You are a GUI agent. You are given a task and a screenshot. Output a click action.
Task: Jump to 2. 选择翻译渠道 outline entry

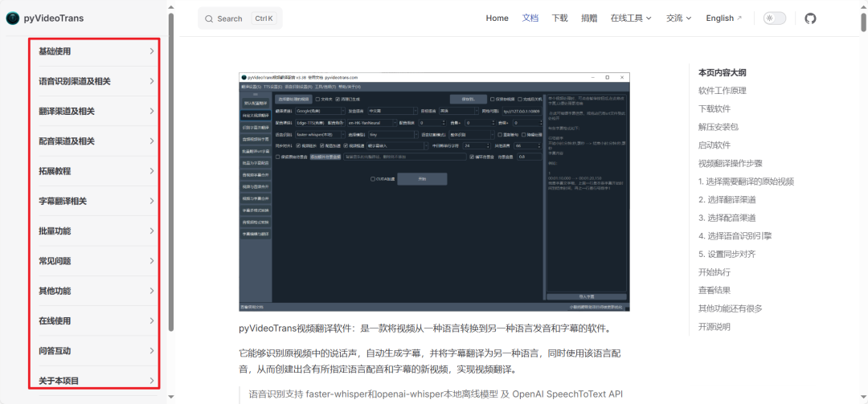pyautogui.click(x=727, y=200)
